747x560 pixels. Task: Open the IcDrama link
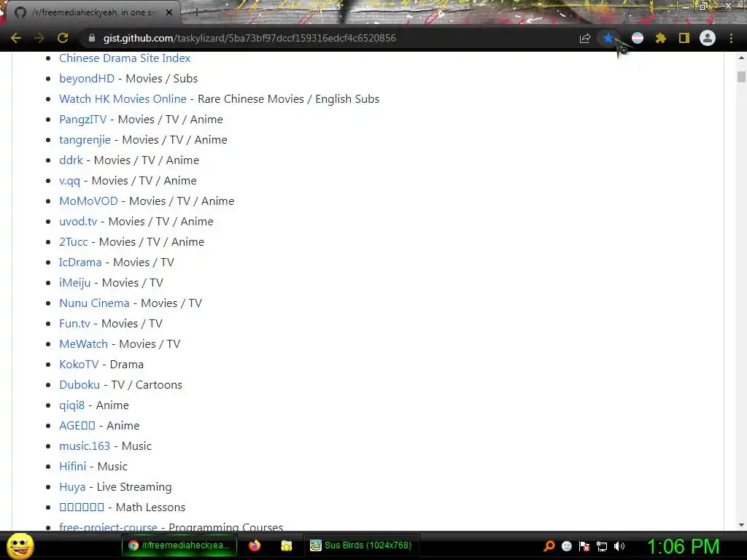[x=80, y=262]
